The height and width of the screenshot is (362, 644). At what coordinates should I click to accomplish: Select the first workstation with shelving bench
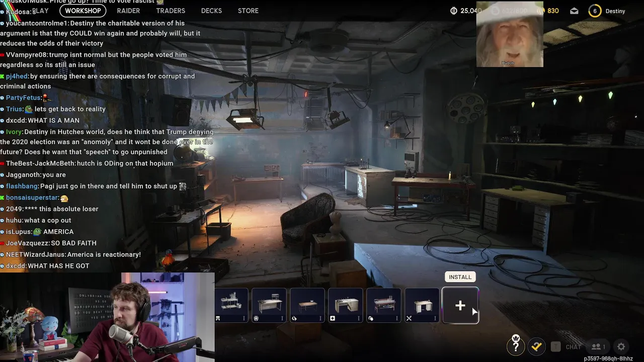tap(231, 305)
